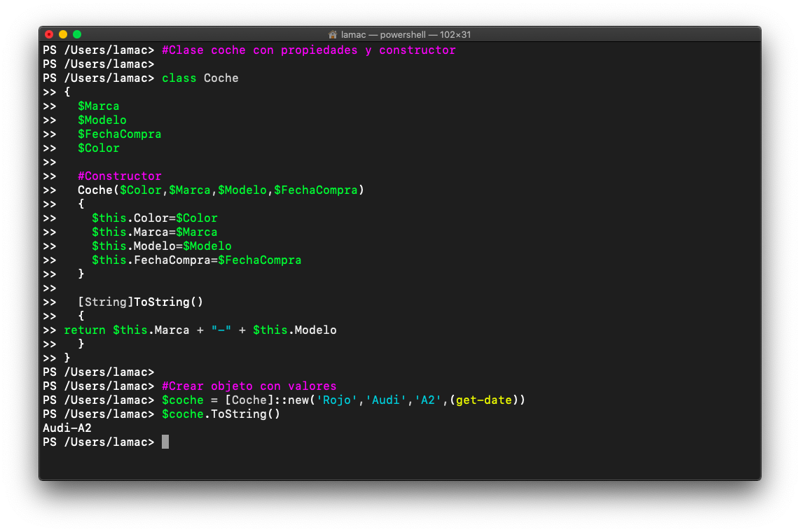
Task: Click the '$coche.ToString()' command line
Action: click(x=221, y=414)
